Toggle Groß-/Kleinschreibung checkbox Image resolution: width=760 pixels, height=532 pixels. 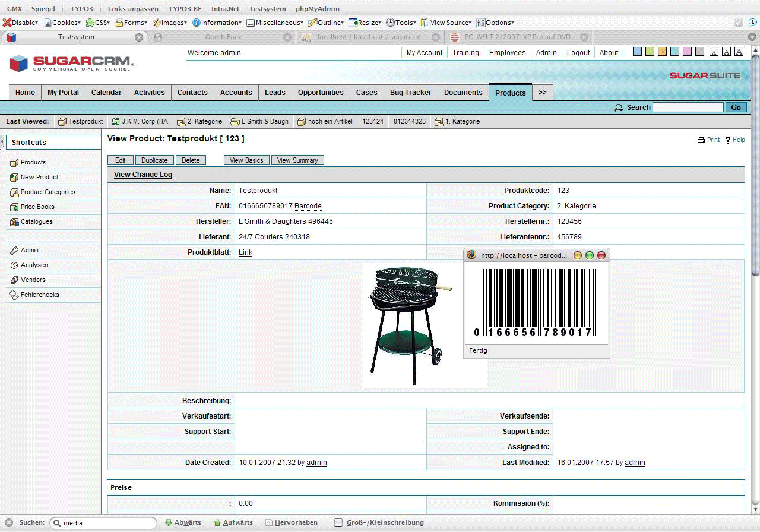pos(338,522)
